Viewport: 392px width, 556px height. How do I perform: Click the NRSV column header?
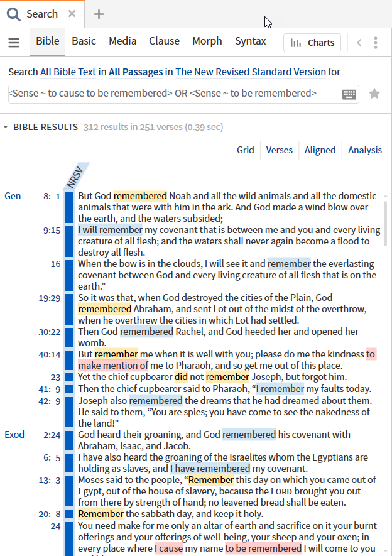76,177
